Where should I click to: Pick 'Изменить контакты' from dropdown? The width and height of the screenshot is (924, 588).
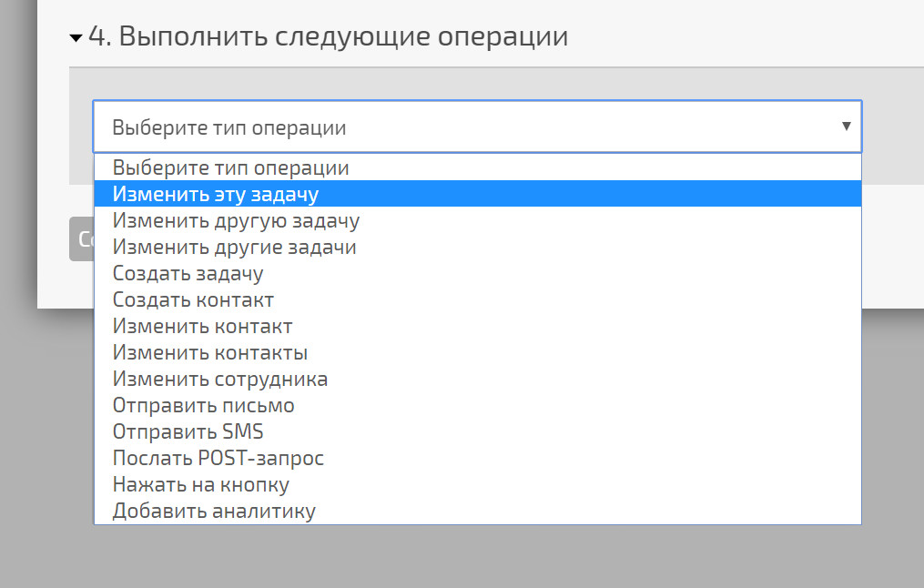478,352
